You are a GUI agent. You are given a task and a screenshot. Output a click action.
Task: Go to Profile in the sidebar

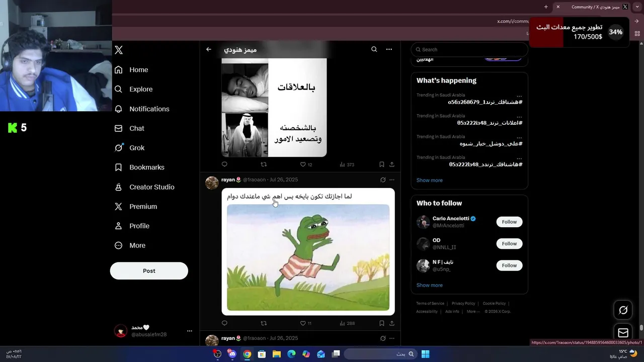(132, 226)
